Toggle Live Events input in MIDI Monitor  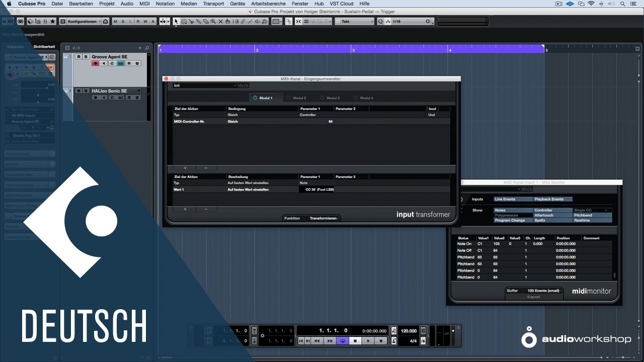(x=512, y=199)
